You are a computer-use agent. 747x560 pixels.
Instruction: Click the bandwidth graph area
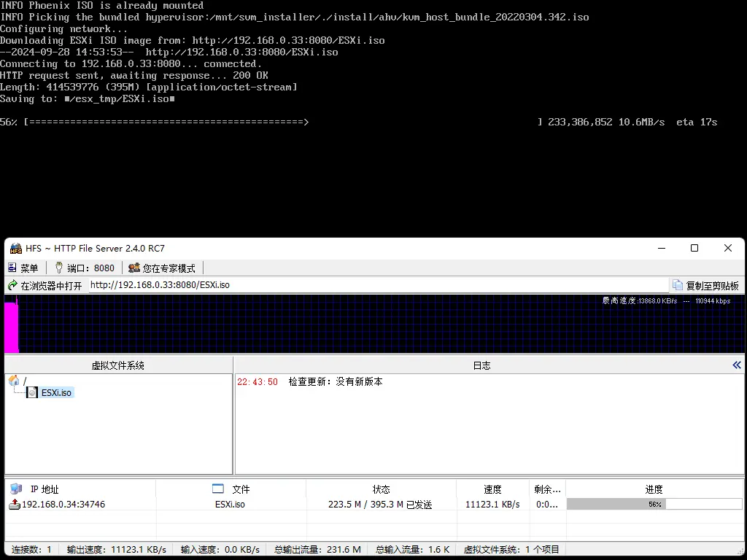click(373, 324)
